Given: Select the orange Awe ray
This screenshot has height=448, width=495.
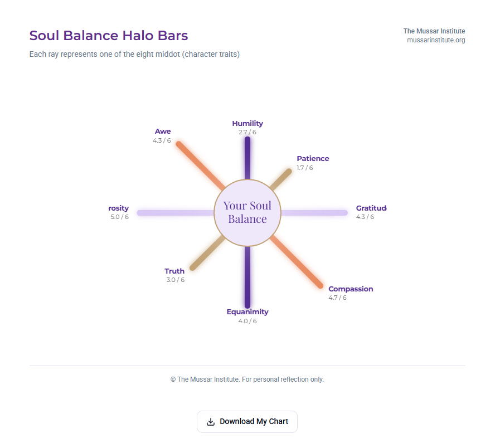Looking at the screenshot, I should [x=201, y=165].
